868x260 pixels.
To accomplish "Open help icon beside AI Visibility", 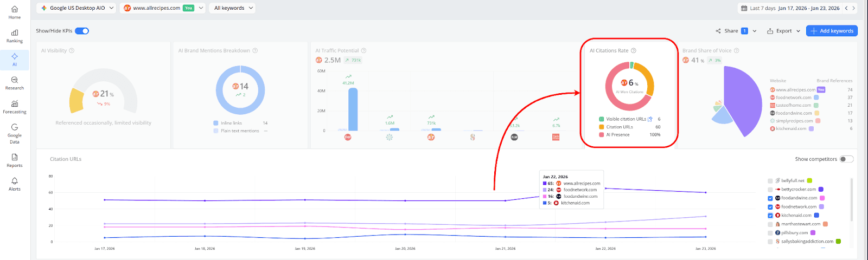I will (x=72, y=50).
